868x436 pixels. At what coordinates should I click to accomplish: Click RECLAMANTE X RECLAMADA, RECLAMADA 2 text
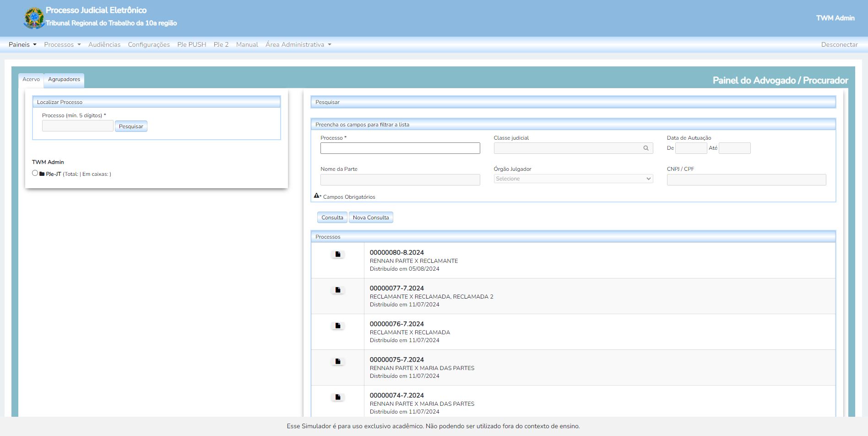[x=432, y=297]
